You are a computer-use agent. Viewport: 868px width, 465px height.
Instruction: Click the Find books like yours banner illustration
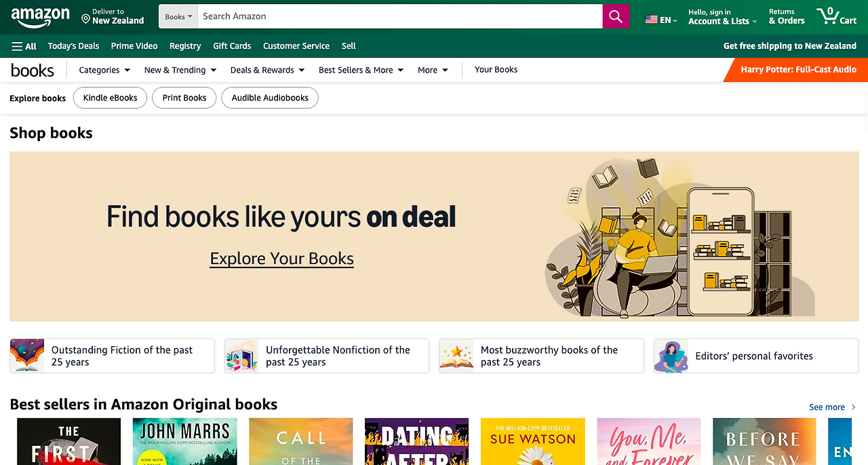point(680,238)
